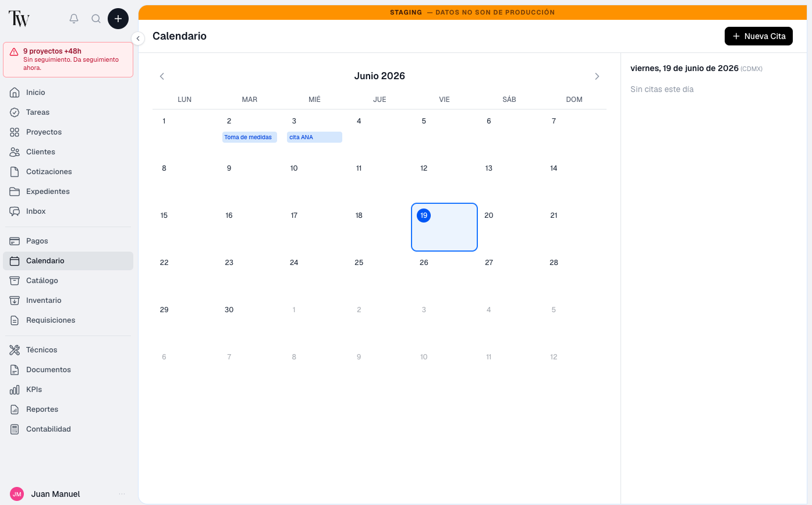Click the Junio 2026 month heading

(380, 76)
